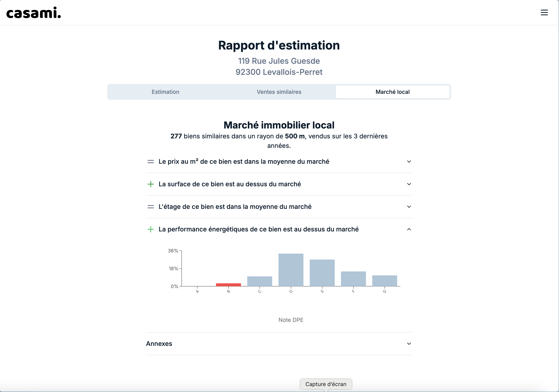Viewport: 559px width, 392px height.
Task: Switch to the Estimation tab
Action: 165,92
